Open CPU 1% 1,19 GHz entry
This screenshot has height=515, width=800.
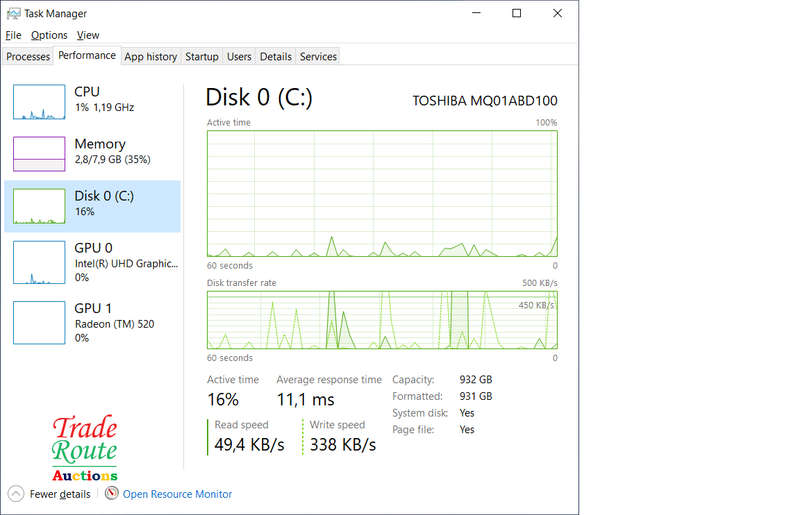92,102
